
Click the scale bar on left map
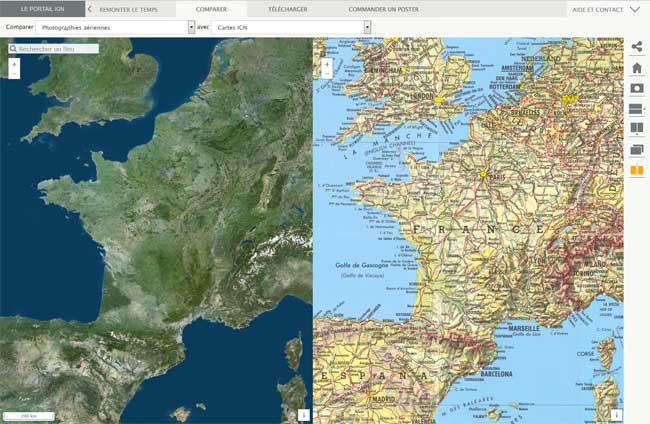(29, 416)
